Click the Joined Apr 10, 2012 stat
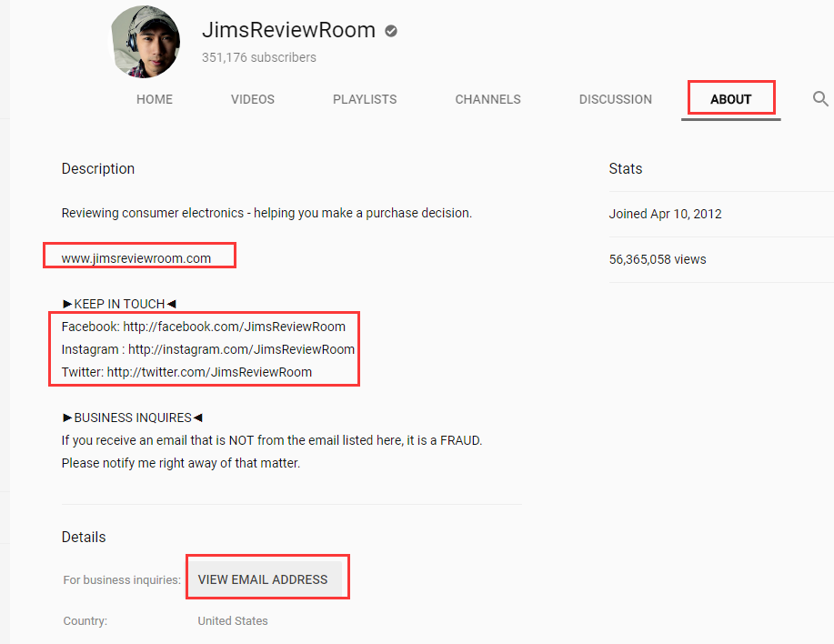This screenshot has width=834, height=644. point(665,215)
